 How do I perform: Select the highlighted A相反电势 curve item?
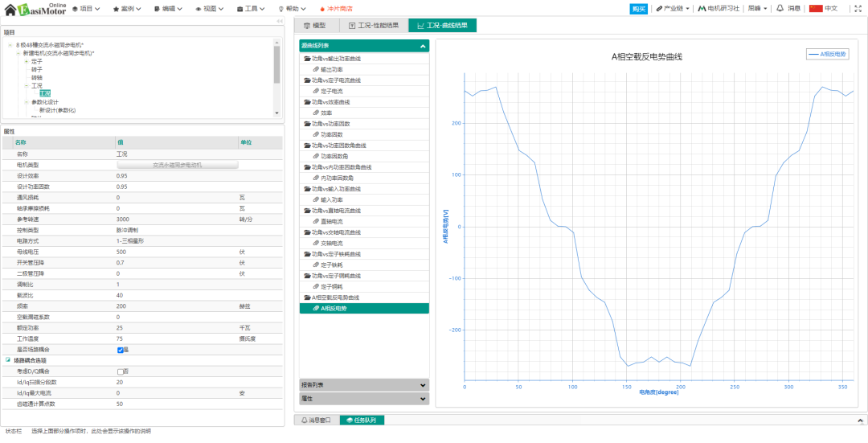364,309
